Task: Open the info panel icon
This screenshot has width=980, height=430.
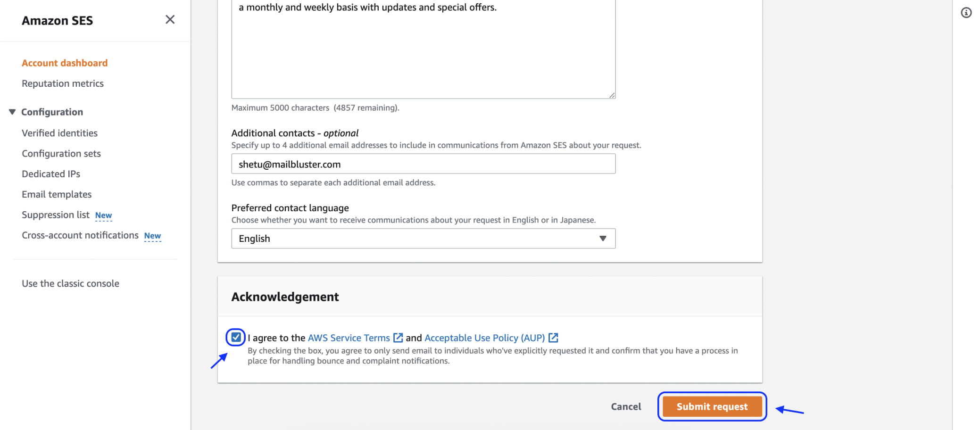Action: point(966,13)
